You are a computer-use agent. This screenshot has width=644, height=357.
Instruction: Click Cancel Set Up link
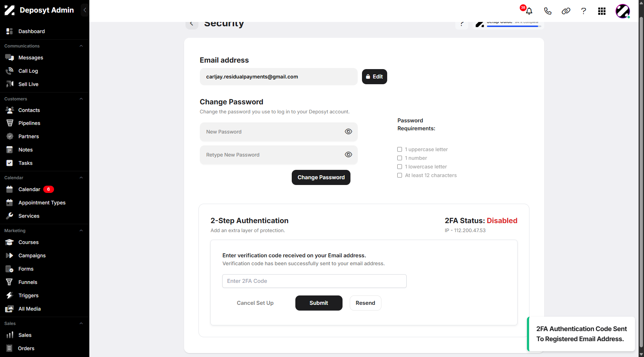(255, 303)
